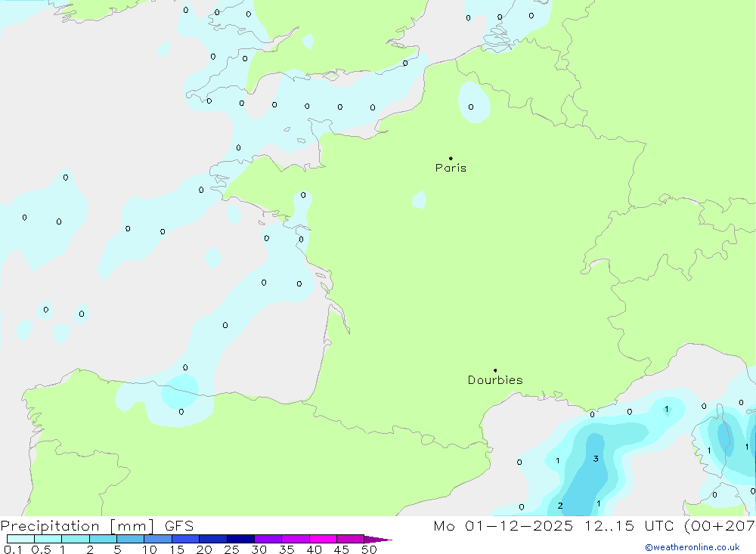Click the 1–2 mm legend swatch
Image resolution: width=756 pixels, height=554 pixels.
tap(75, 539)
